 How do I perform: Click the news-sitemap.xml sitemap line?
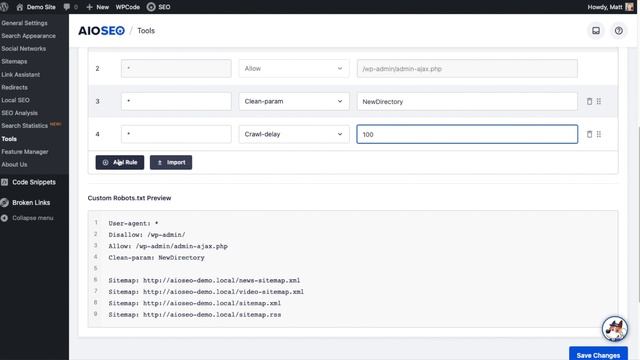click(204, 280)
